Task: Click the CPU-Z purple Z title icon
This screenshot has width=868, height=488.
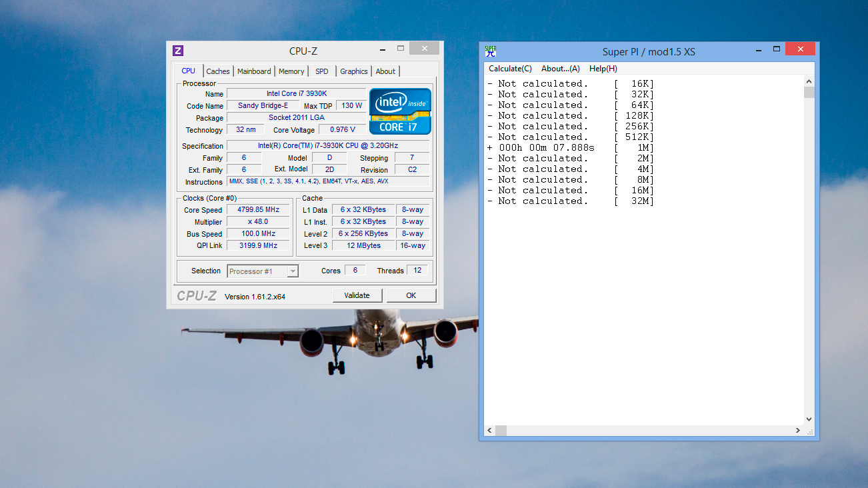Action: (178, 51)
